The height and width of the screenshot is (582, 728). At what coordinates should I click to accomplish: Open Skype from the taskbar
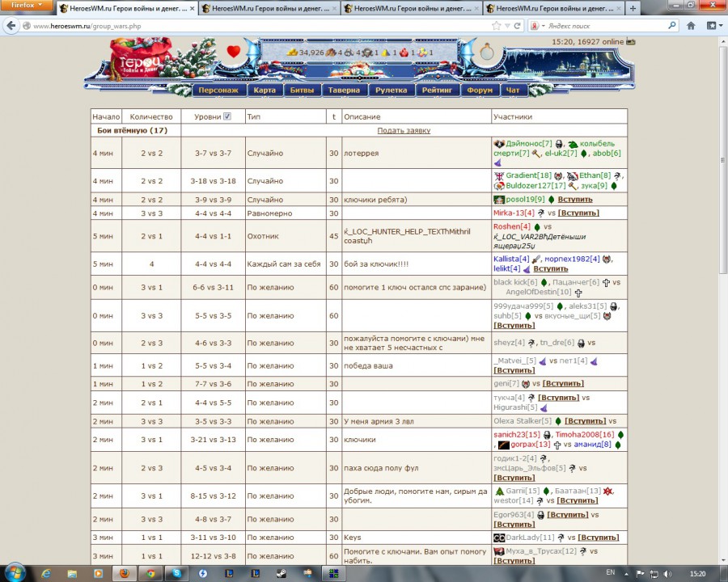coord(176,574)
